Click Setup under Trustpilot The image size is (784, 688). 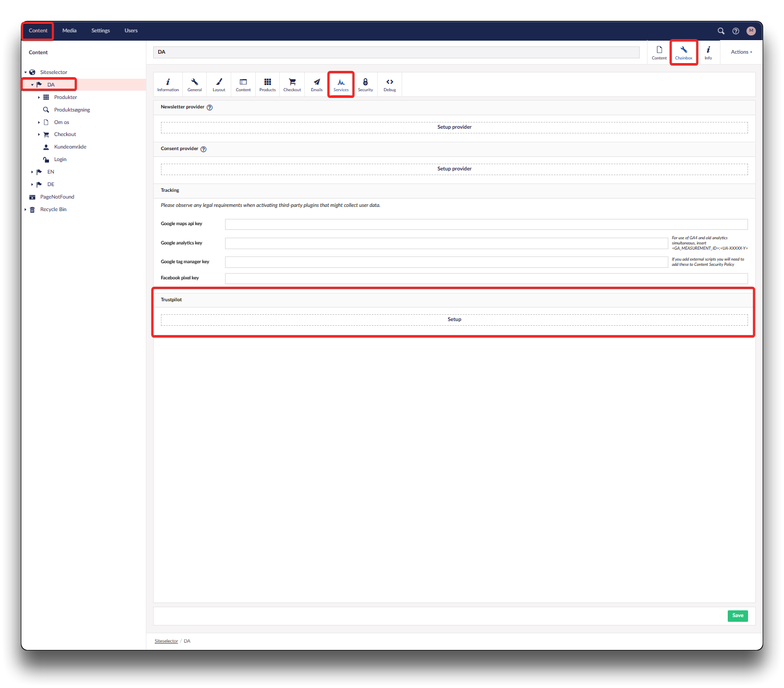(454, 320)
